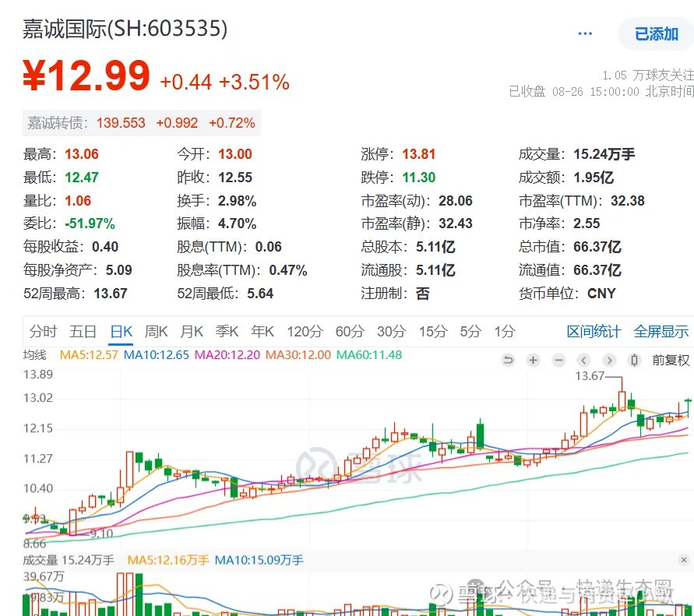Viewport: 694px width, 616px height.
Task: Click the 9.10 low marker on chart
Action: click(101, 533)
